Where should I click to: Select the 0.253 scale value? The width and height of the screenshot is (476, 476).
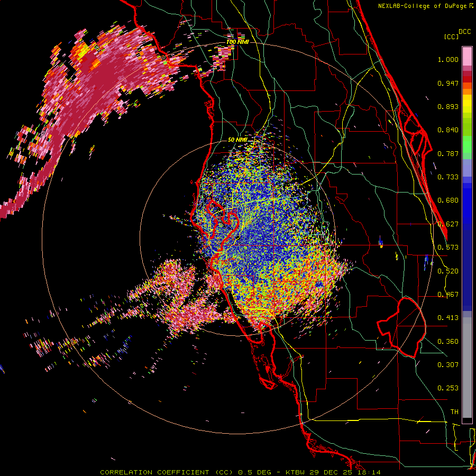(x=448, y=388)
